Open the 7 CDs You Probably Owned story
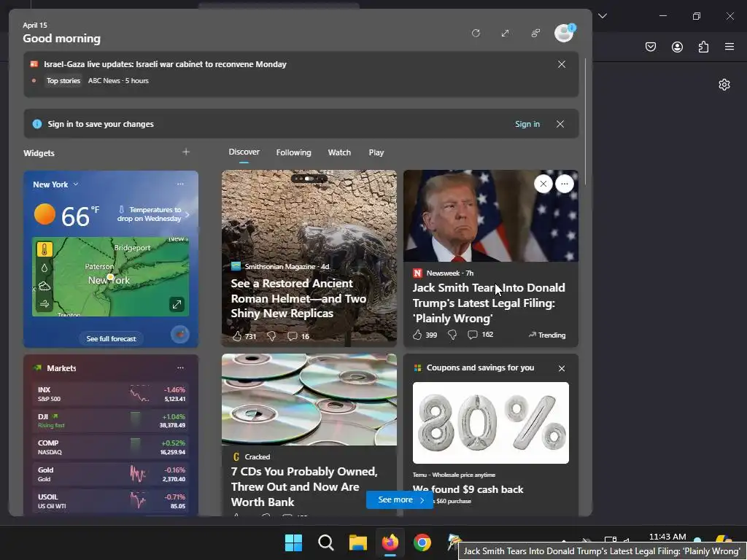 click(304, 486)
